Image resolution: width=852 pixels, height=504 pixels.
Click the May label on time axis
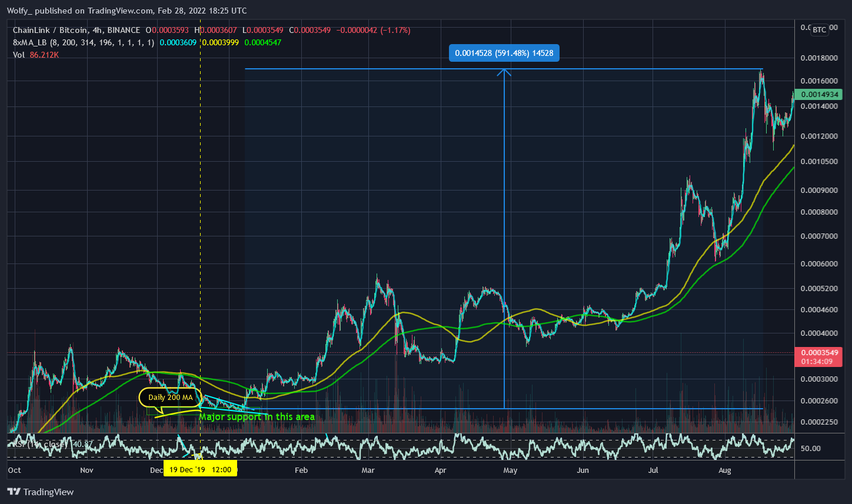[x=510, y=470]
